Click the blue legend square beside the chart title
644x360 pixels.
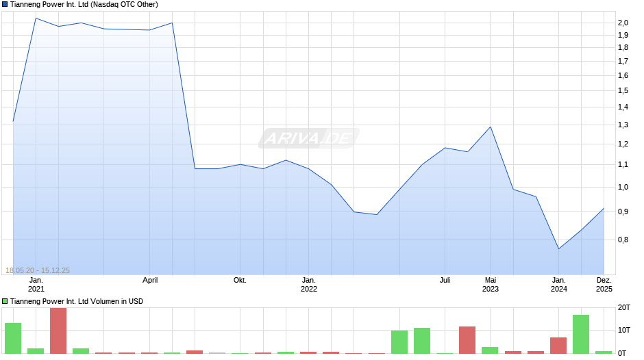tap(5, 5)
